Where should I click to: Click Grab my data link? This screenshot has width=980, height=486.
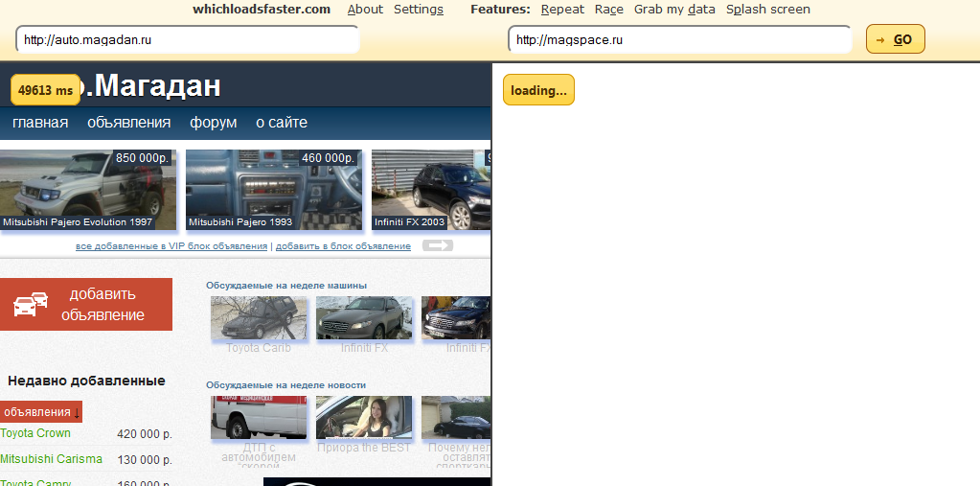[x=674, y=10]
